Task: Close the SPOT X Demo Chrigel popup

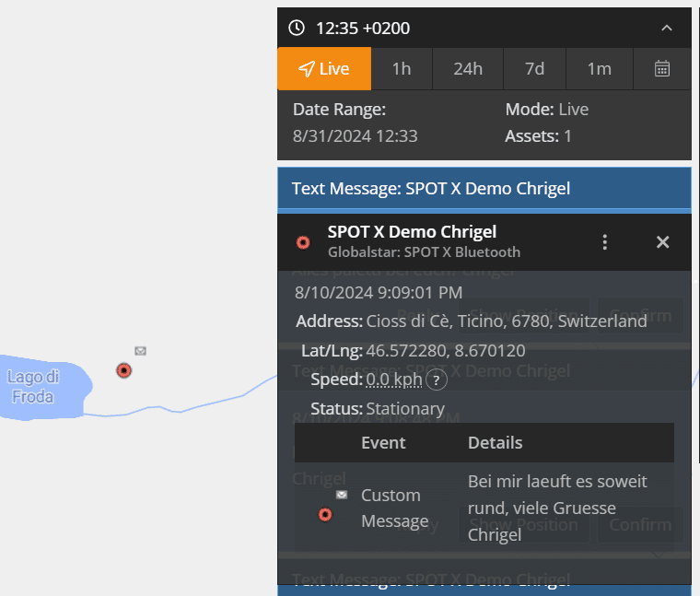Action: pos(662,241)
